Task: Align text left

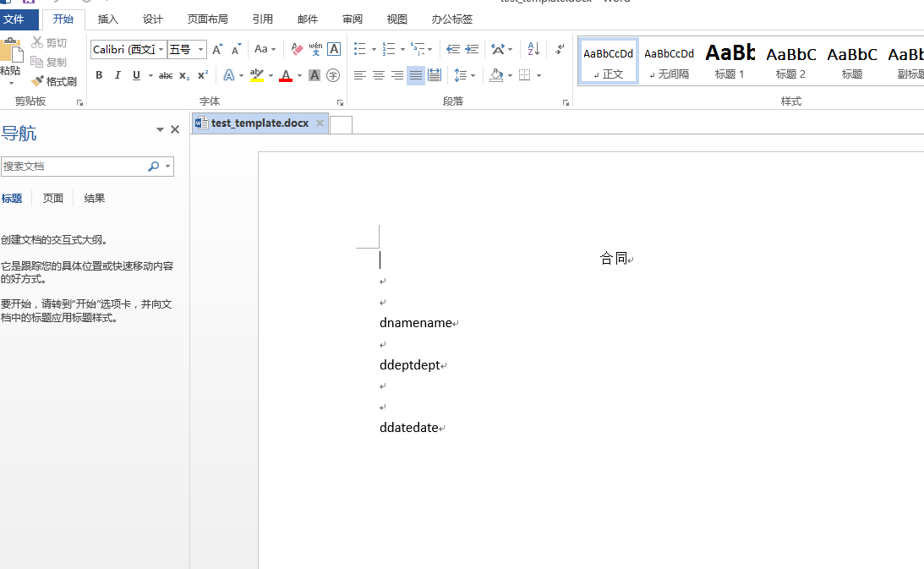Action: pyautogui.click(x=360, y=75)
